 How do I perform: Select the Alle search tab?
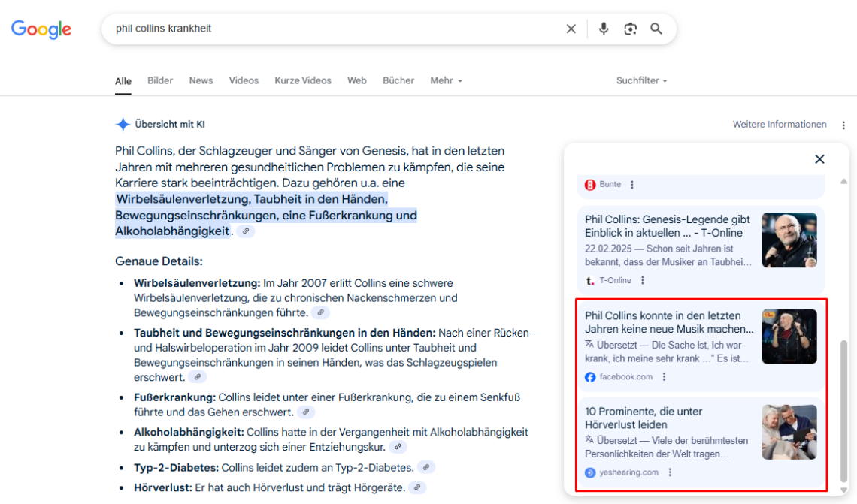[123, 81]
